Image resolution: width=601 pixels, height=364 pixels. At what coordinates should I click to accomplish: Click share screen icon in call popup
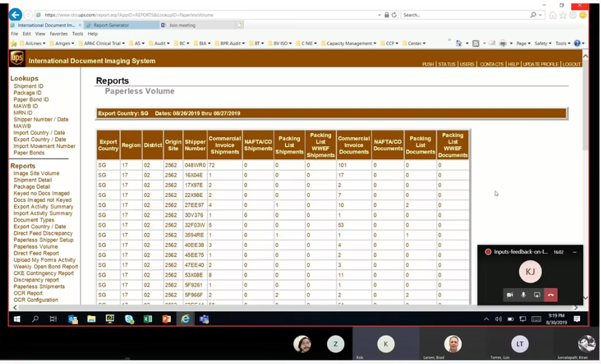coord(537,295)
